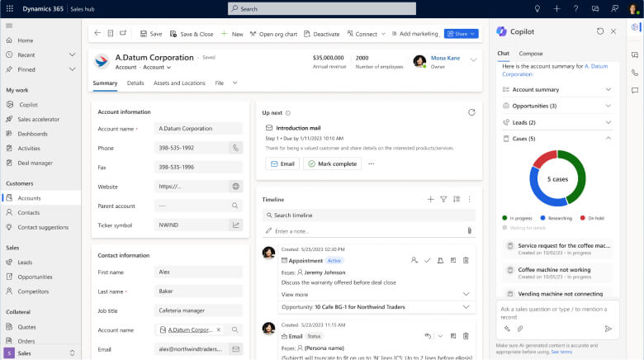Toggle the hamburger navigation menu
Screen dimensions: 644x360
(x=10, y=26)
